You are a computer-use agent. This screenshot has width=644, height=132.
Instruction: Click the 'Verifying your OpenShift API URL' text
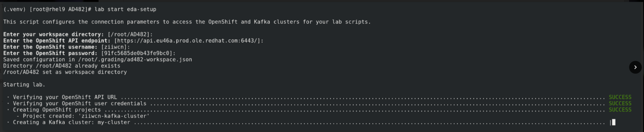point(65,97)
